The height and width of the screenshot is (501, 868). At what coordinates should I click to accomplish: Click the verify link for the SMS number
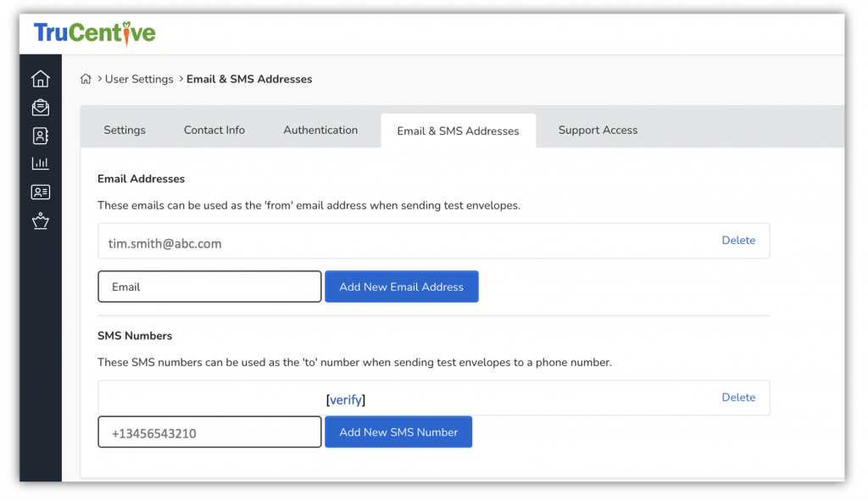click(346, 400)
